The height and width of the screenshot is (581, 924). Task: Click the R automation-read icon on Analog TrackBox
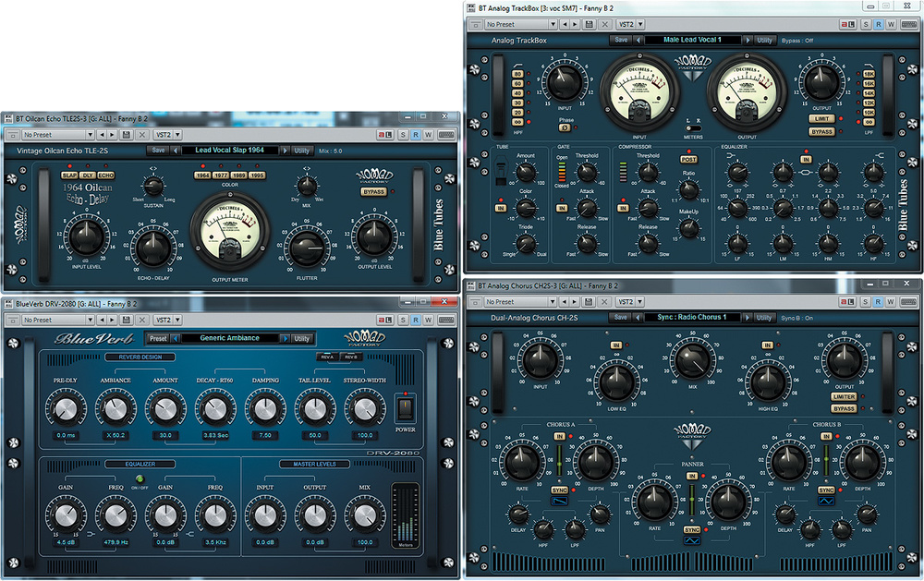(x=880, y=23)
